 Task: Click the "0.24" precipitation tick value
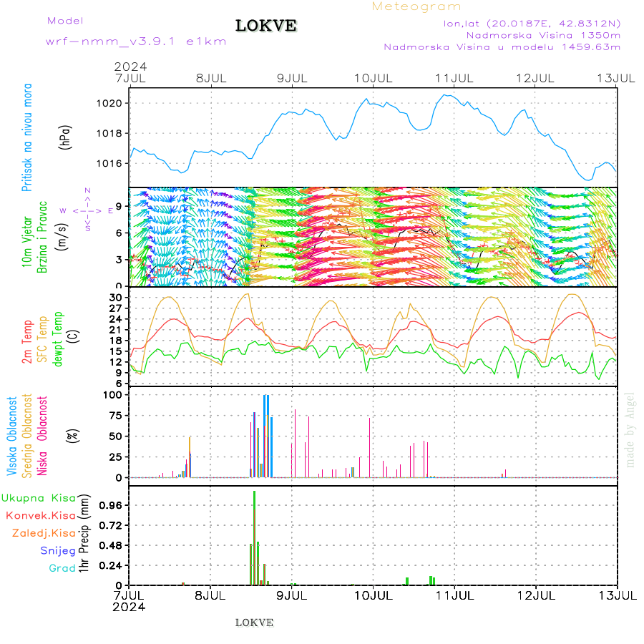tap(111, 566)
